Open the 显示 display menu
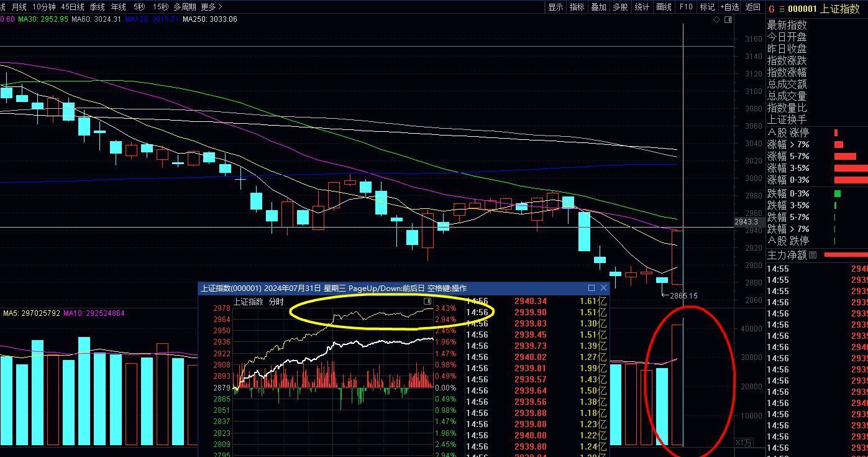868x457 pixels. 555,7
